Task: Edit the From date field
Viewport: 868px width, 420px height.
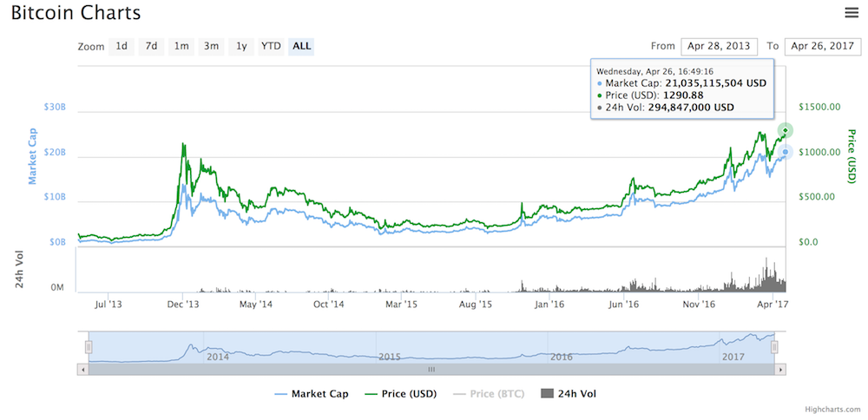Action: [719, 47]
